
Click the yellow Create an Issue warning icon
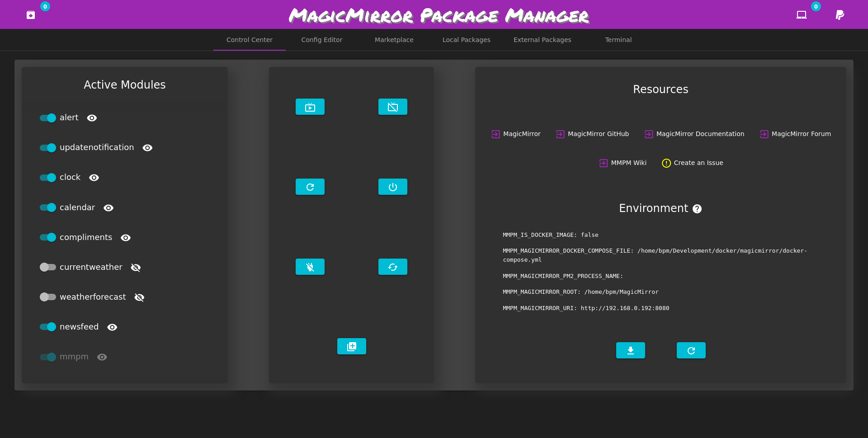tap(666, 163)
